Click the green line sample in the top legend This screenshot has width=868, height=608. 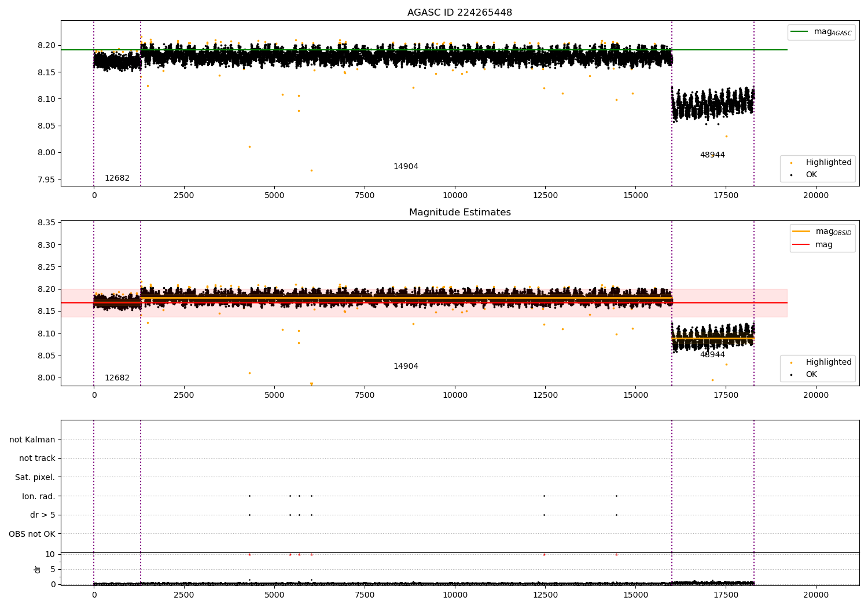point(799,32)
